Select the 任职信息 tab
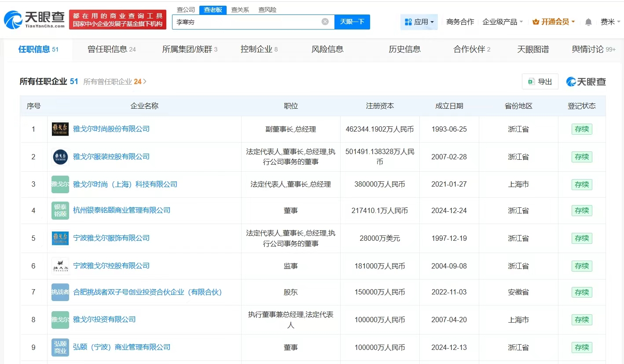The height and width of the screenshot is (364, 624). pos(38,49)
